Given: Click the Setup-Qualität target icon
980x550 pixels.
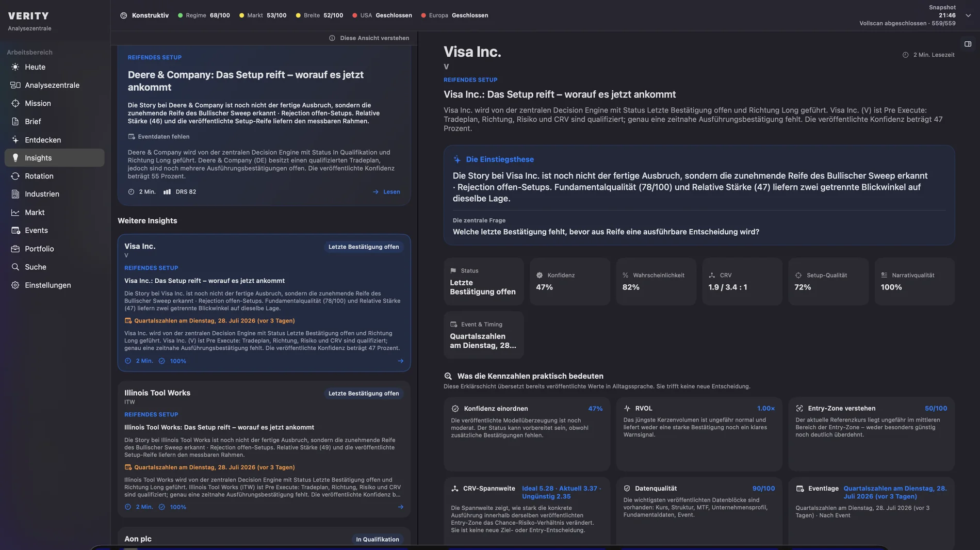Looking at the screenshot, I should point(798,276).
